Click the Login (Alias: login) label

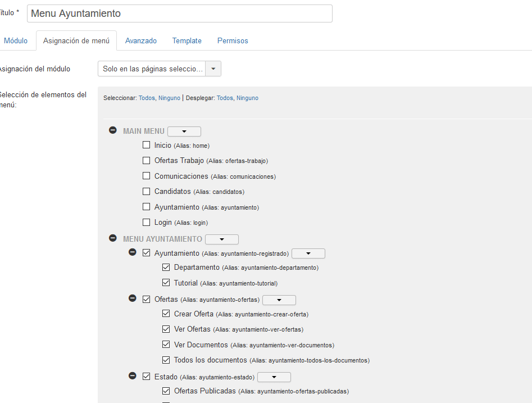(181, 223)
